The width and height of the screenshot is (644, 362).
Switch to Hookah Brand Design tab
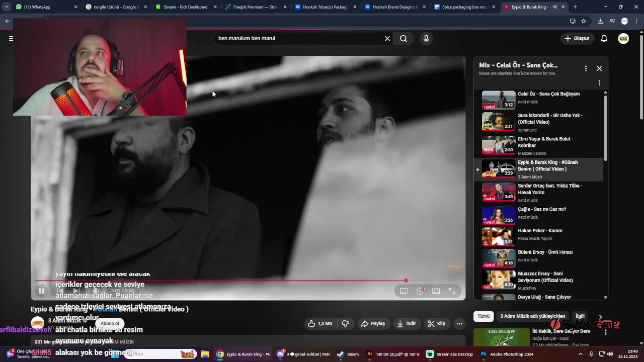click(x=395, y=7)
